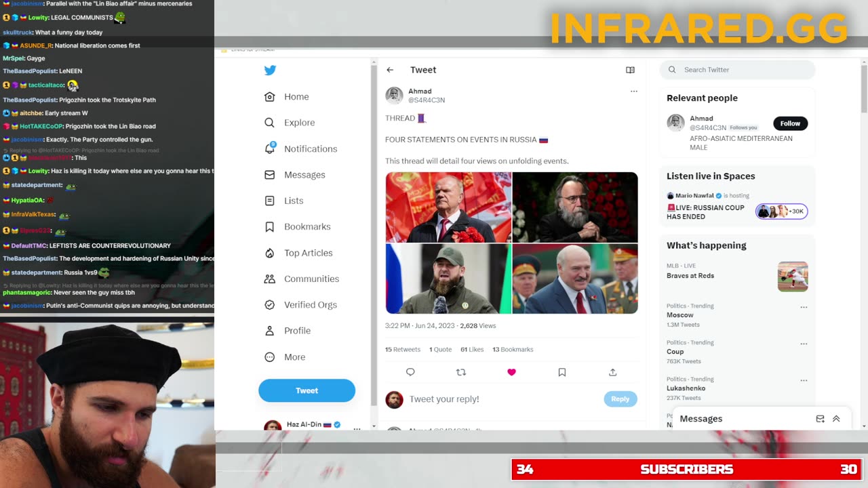The height and width of the screenshot is (488, 868).
Task: Click the "Braves at Reds" title
Action: tap(690, 276)
